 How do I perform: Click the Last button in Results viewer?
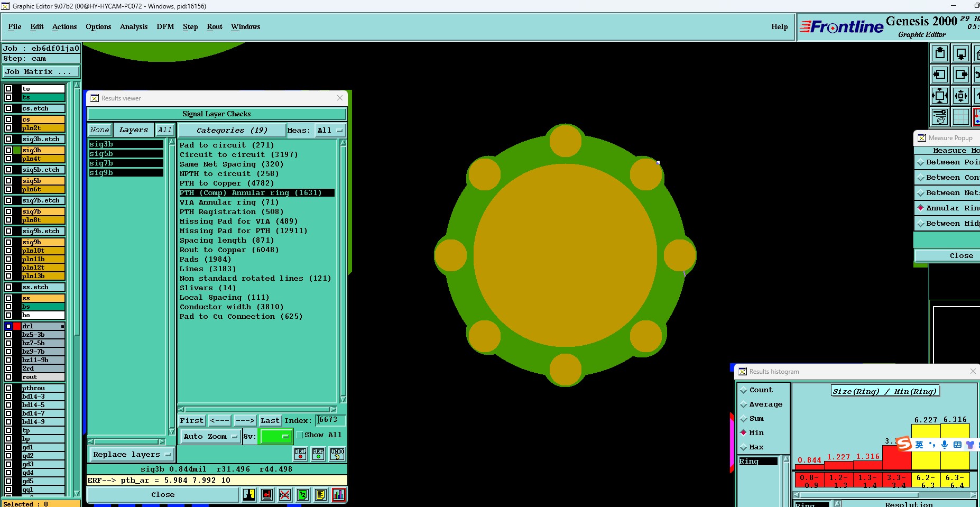pyautogui.click(x=270, y=421)
